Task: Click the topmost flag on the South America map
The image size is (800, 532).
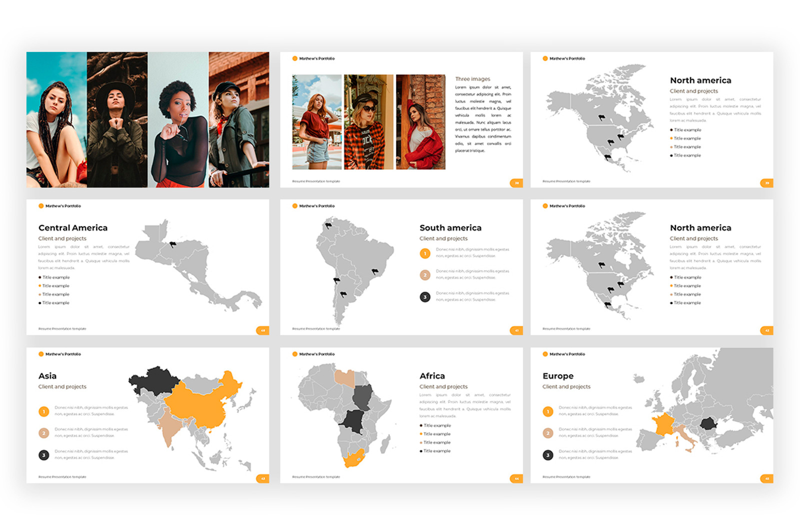Action: (327, 226)
